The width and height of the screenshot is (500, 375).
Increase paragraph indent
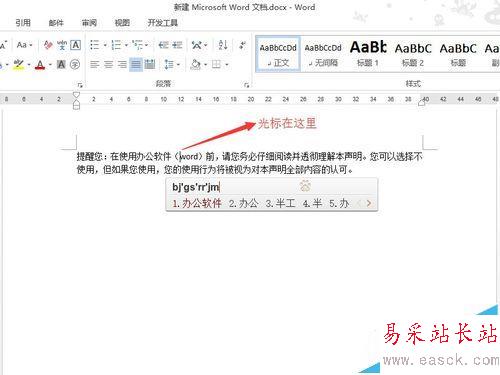coord(177,45)
